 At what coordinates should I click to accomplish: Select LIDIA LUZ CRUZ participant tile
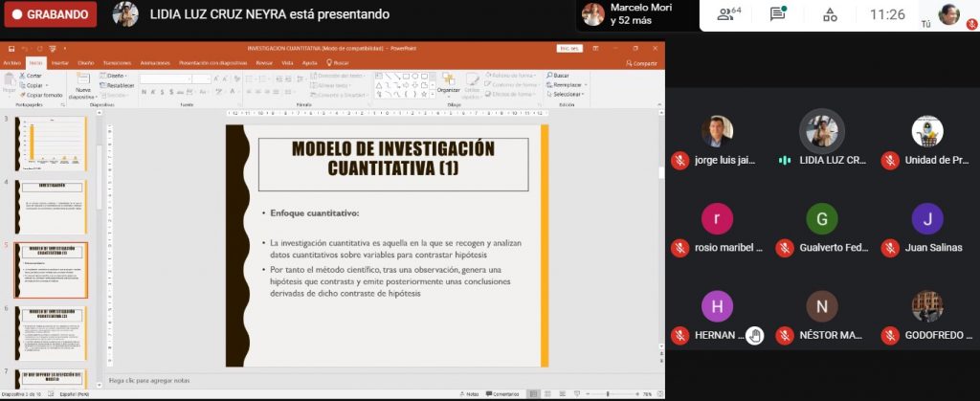pyautogui.click(x=822, y=140)
